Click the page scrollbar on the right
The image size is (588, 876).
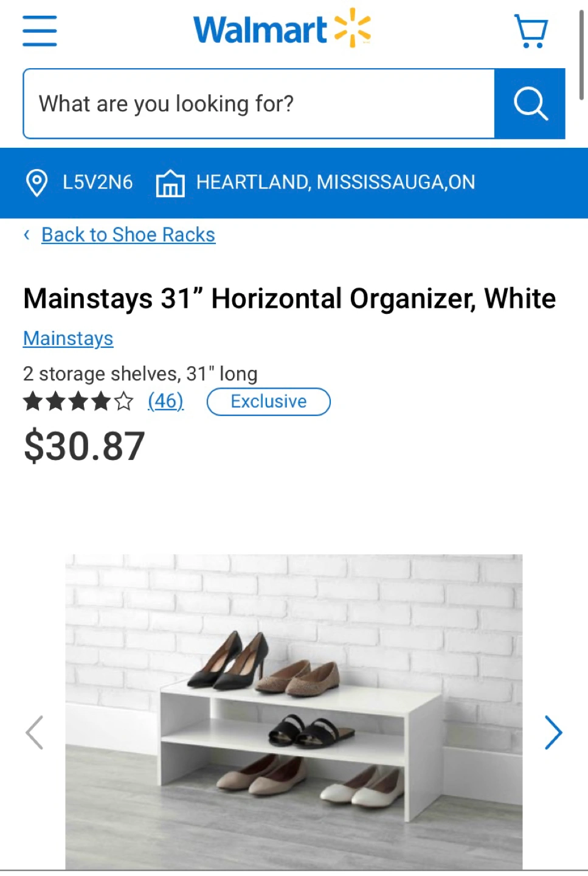(x=582, y=55)
